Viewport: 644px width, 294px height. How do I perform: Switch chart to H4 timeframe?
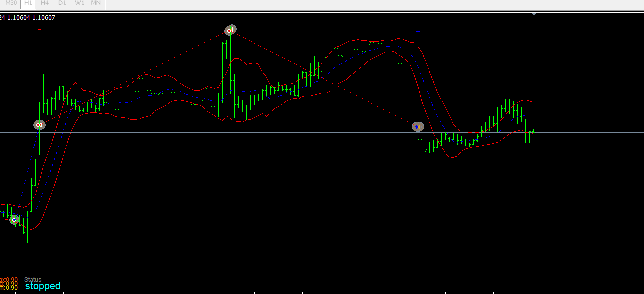[x=45, y=3]
